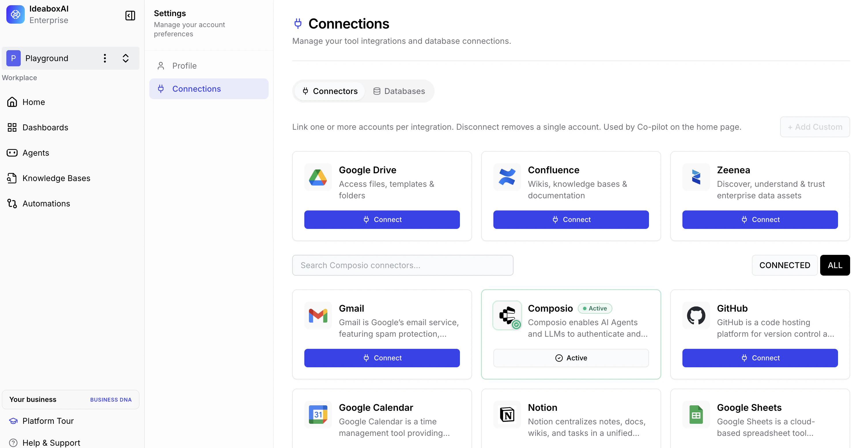
Task: Focus the Search Composio connectors field
Action: 403,265
